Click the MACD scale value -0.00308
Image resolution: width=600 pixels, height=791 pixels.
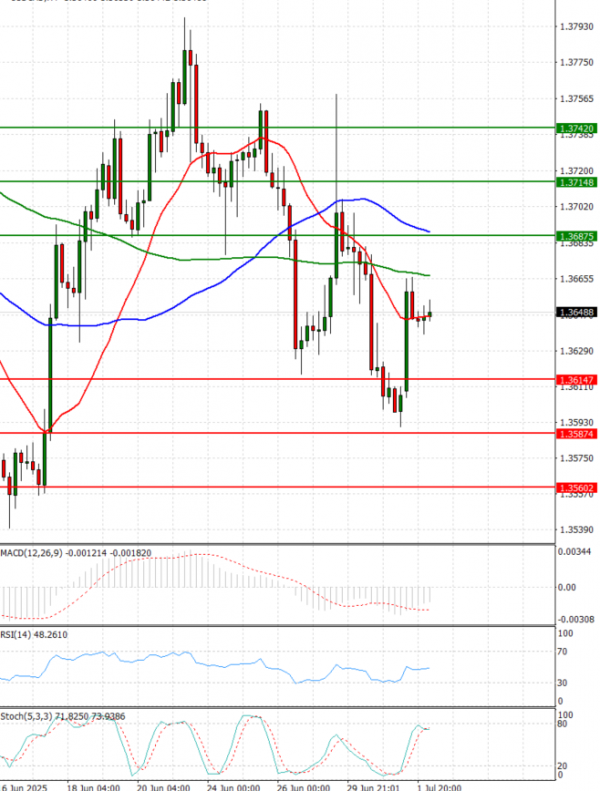576,619
